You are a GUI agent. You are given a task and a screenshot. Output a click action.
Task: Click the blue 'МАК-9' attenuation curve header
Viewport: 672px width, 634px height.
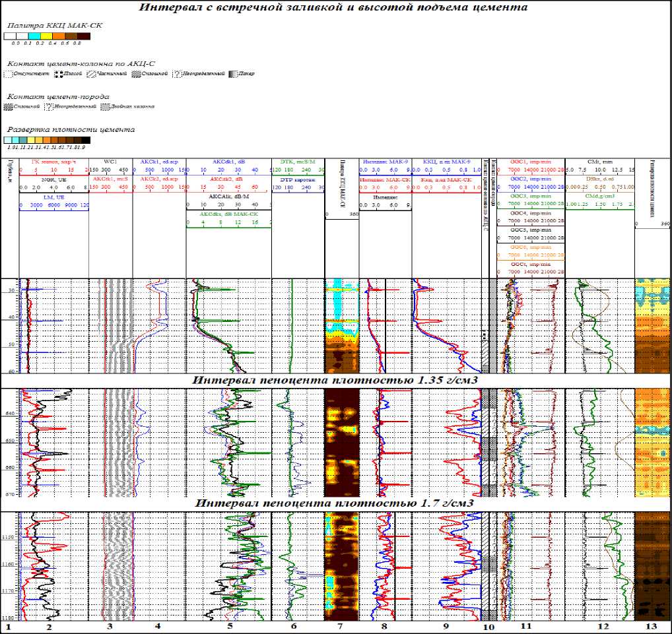coord(386,162)
